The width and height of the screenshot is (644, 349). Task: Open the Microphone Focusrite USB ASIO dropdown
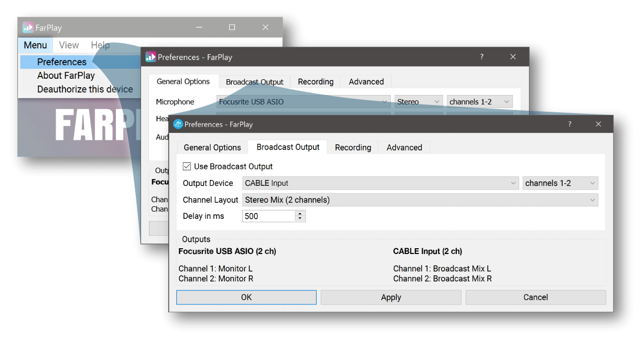click(x=304, y=102)
